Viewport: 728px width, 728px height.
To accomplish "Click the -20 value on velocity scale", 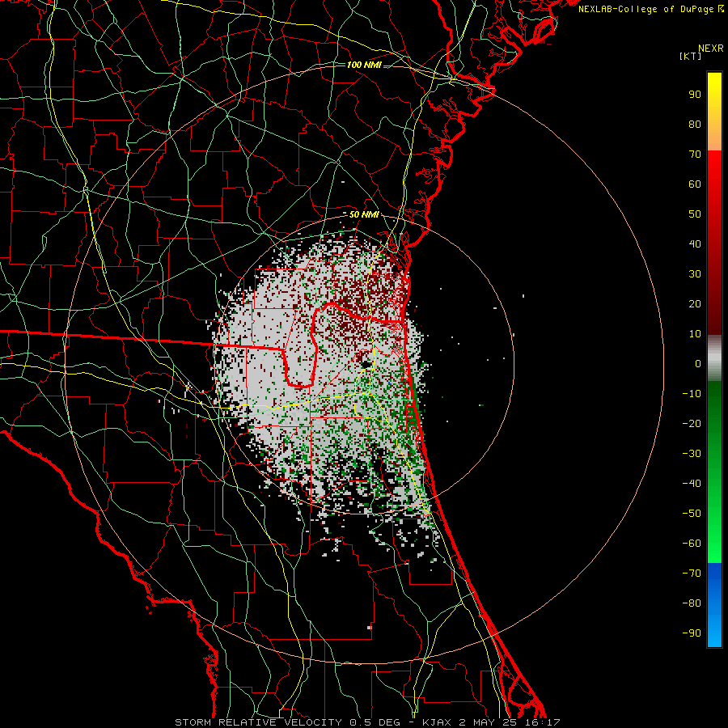I will [x=692, y=424].
